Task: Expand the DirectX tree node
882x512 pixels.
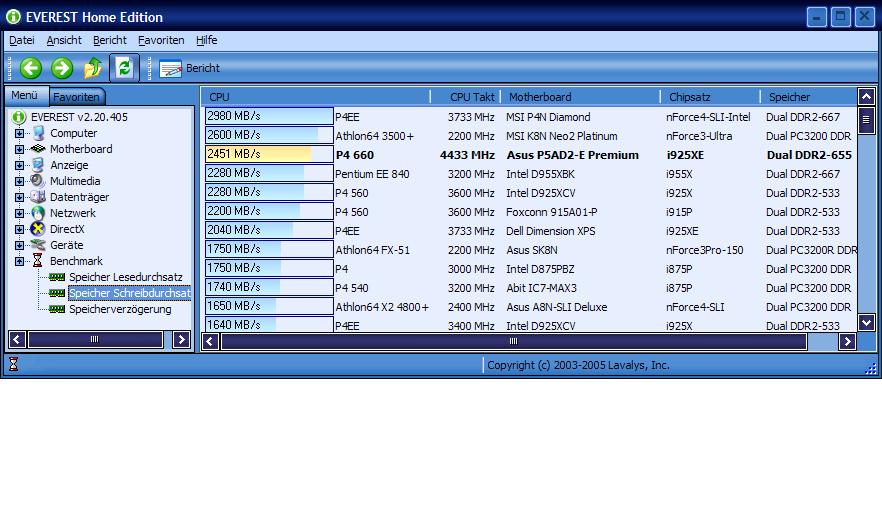Action: 20,229
